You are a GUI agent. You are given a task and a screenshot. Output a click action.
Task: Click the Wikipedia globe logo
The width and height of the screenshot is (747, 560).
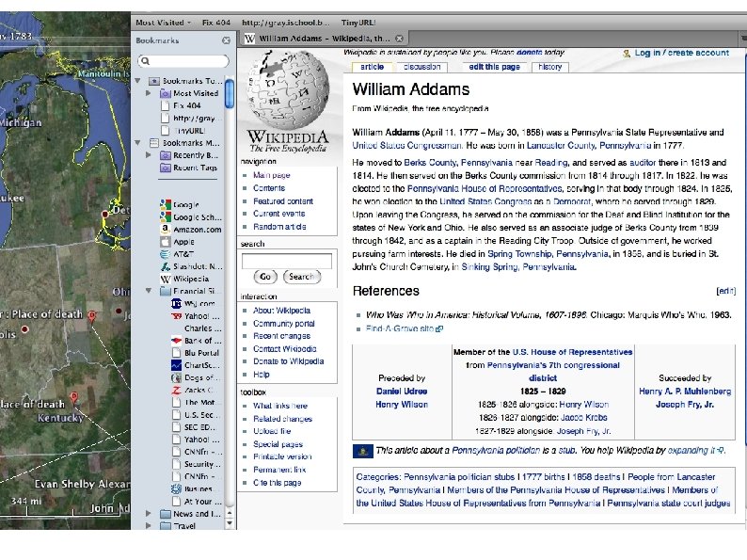tap(288, 88)
